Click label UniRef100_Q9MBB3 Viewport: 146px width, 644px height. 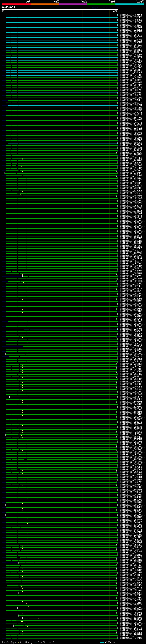coord(131,140)
